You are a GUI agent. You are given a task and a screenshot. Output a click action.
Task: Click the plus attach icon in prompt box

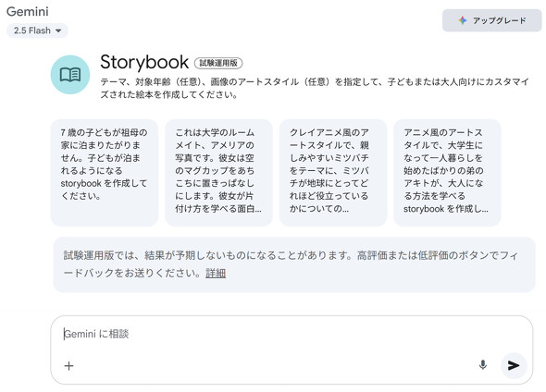point(69,365)
